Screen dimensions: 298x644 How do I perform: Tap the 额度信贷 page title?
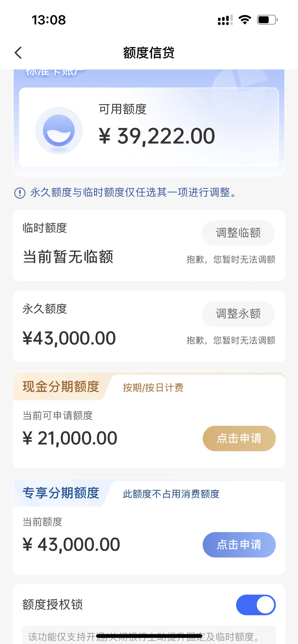(149, 53)
